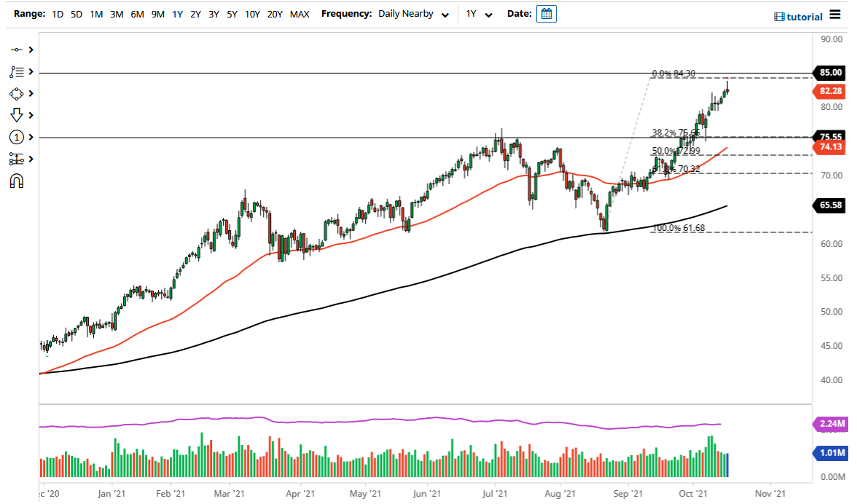Click the tutorial video icon
Viewport: 857px width, 504px height.
[x=779, y=17]
